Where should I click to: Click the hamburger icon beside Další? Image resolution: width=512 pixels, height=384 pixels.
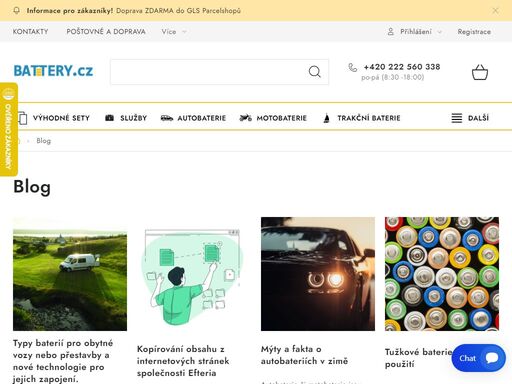[457, 118]
